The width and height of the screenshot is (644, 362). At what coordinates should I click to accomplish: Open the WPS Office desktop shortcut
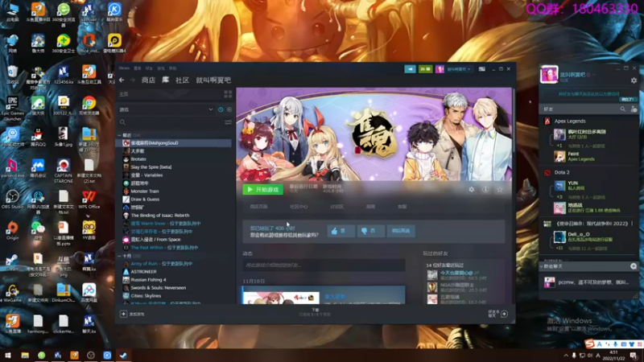pos(89,200)
